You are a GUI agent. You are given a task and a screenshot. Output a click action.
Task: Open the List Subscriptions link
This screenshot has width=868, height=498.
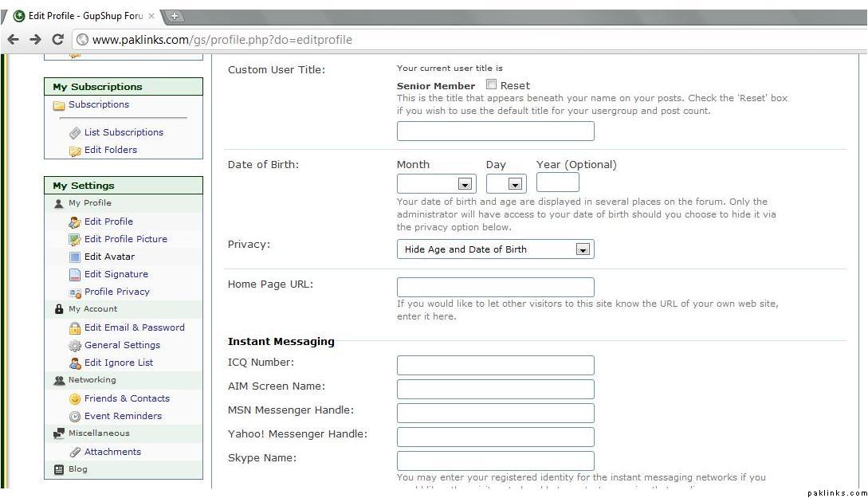point(124,132)
